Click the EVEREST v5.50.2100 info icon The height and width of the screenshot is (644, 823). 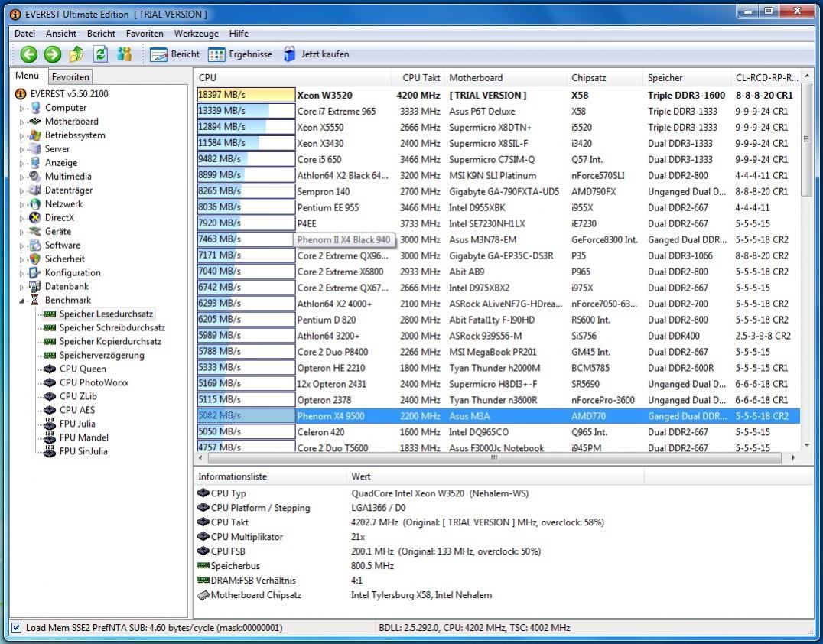pyautogui.click(x=21, y=94)
